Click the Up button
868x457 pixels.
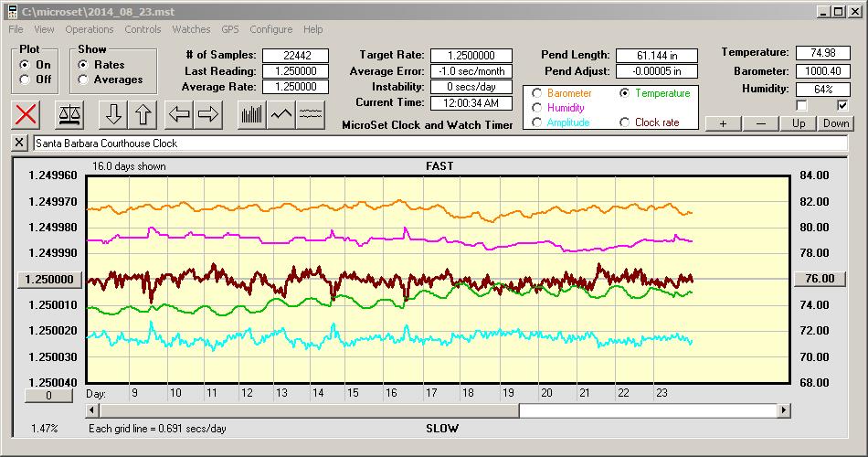coord(799,123)
